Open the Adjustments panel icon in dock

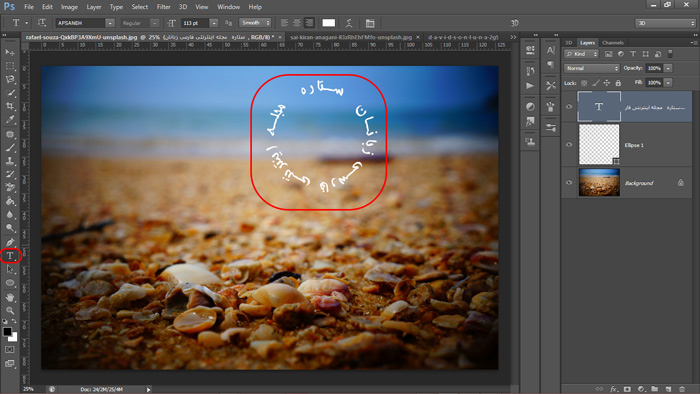(x=530, y=106)
